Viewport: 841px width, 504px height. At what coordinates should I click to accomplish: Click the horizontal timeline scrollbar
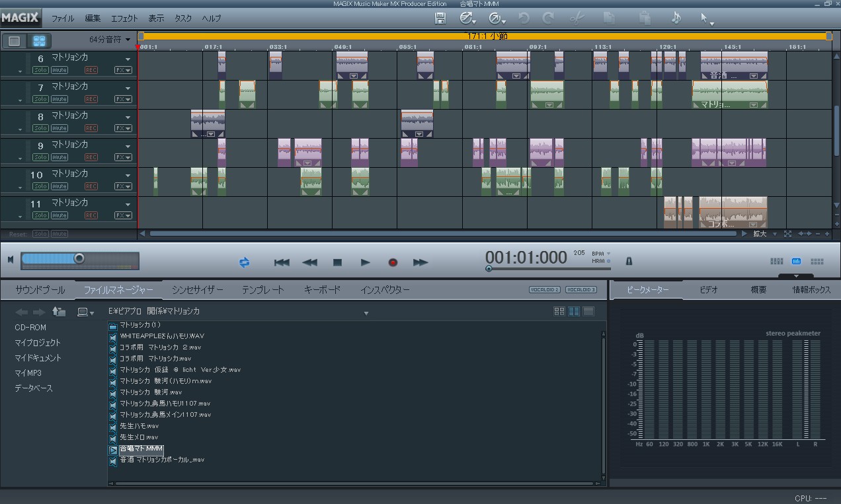point(444,234)
